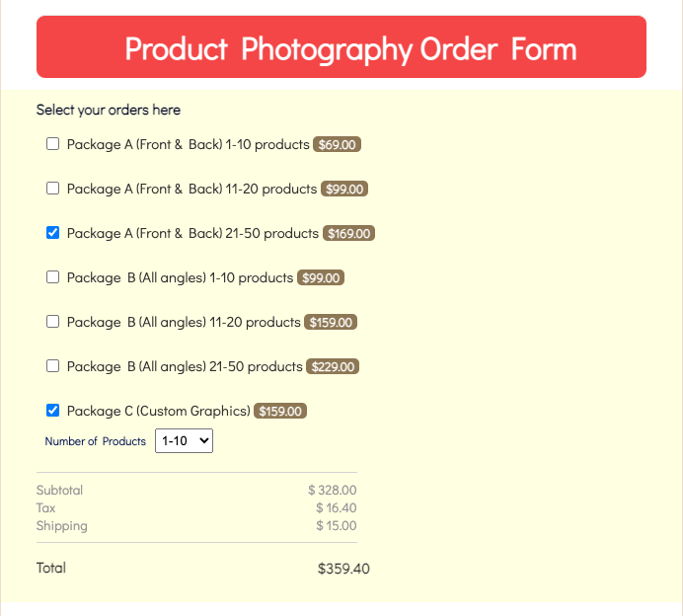Click the $169.00 price badge
Image resolution: width=683 pixels, height=616 pixels.
348,234
